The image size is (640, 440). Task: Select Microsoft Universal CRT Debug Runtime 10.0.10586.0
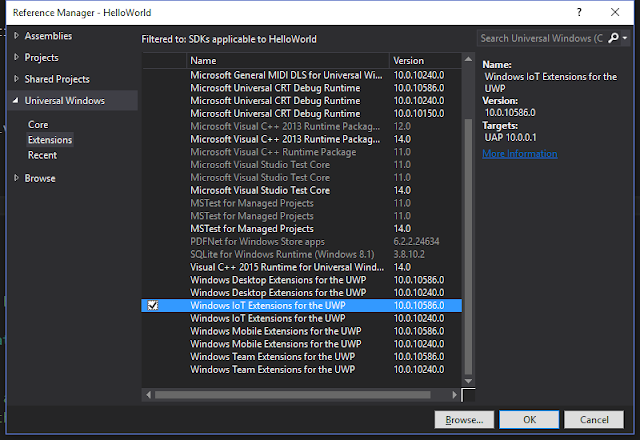(x=302, y=88)
